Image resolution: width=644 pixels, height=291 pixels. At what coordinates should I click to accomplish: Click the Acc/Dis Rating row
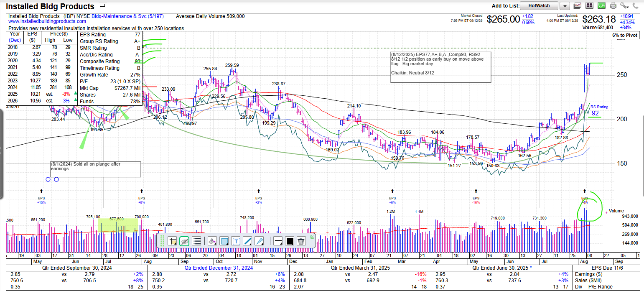point(110,55)
